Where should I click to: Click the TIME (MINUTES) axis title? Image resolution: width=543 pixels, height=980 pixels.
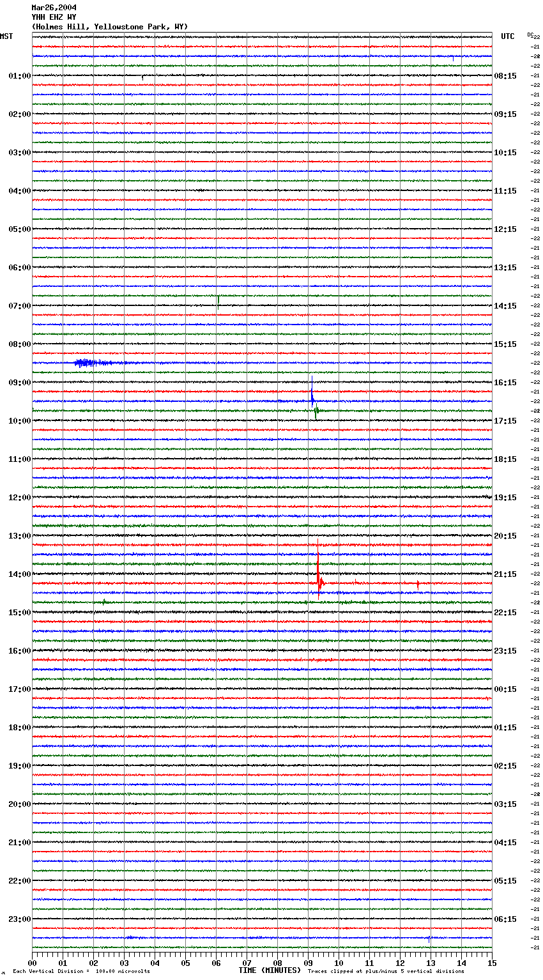point(270,970)
